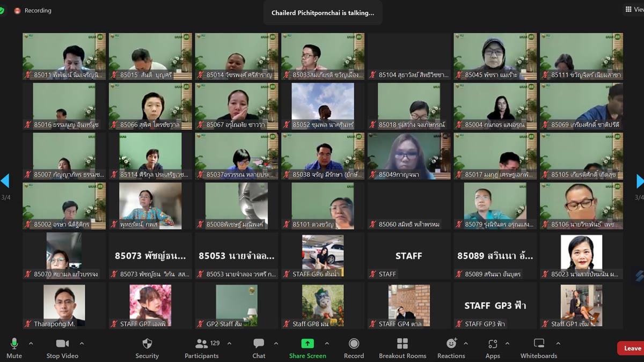Go to next gallery page arrow

[x=640, y=181]
